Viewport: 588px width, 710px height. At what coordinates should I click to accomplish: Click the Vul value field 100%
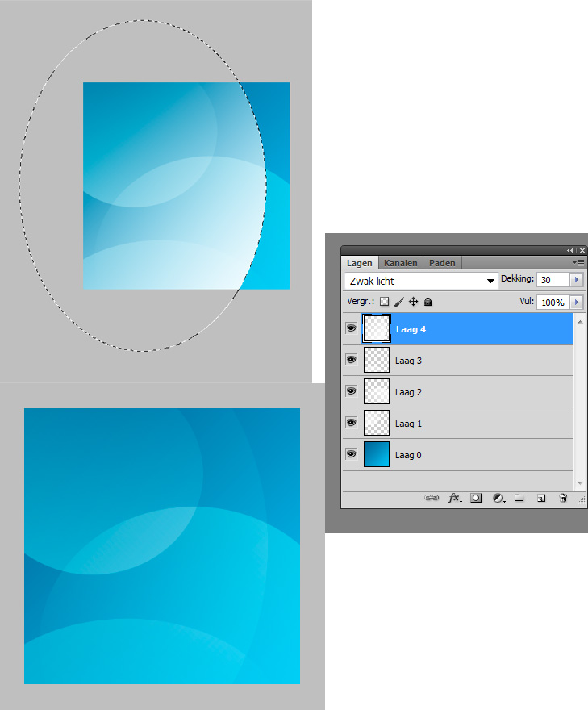pyautogui.click(x=553, y=302)
